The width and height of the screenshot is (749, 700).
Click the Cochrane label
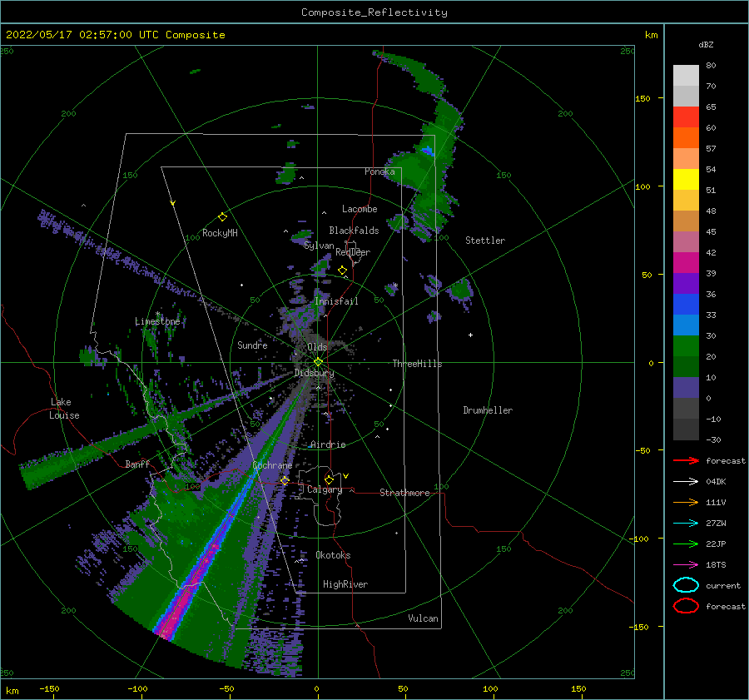pyautogui.click(x=272, y=465)
